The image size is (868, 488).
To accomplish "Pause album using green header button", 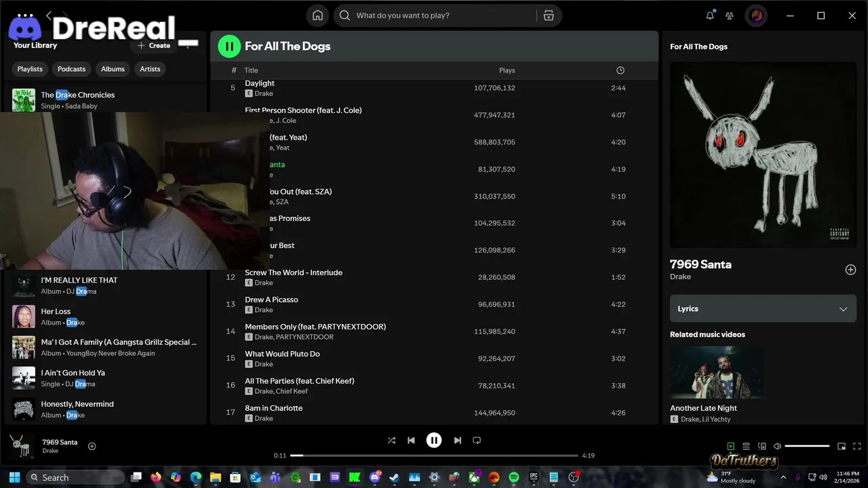I will (x=229, y=46).
